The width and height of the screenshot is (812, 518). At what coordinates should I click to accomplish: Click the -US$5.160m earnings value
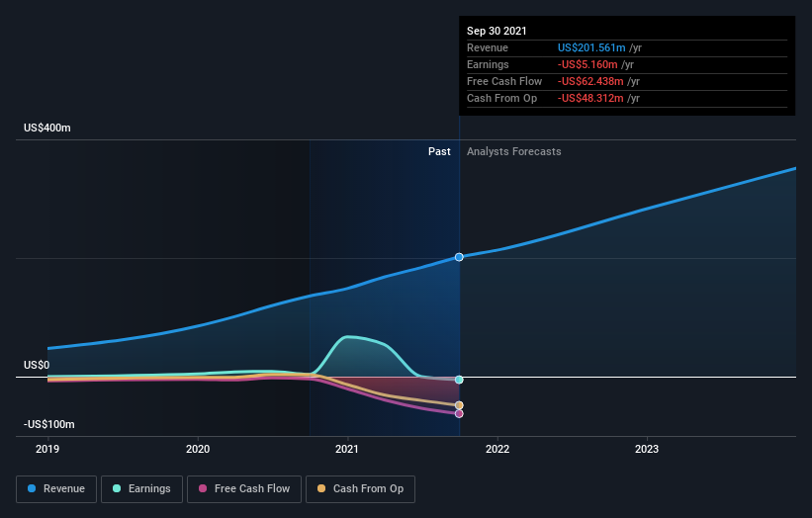coord(587,64)
